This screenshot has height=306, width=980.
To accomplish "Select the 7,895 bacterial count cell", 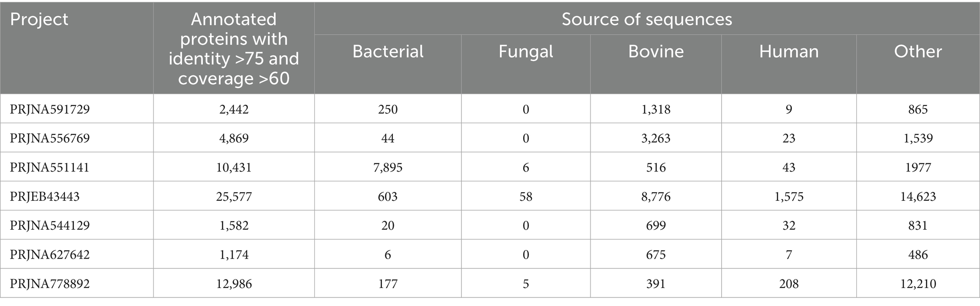I will (x=388, y=168).
